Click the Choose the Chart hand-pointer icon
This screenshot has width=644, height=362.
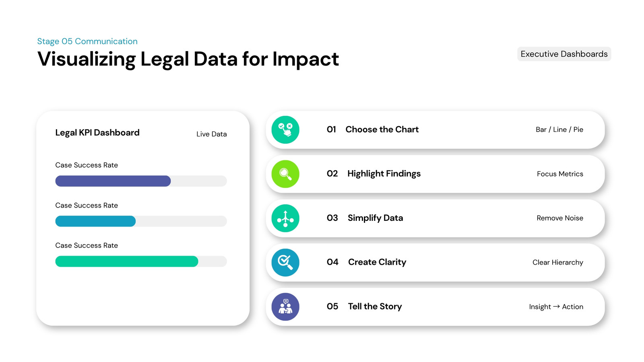pyautogui.click(x=285, y=130)
